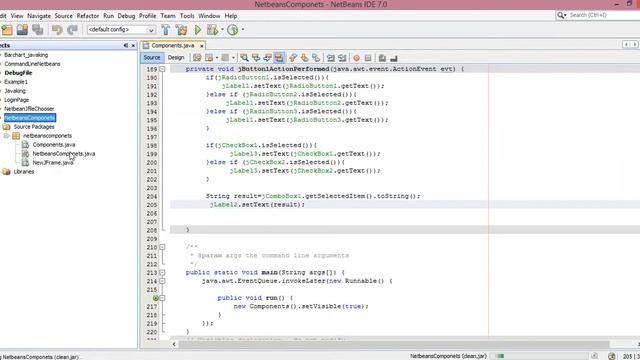Select the Components.java editor tab

[173, 45]
